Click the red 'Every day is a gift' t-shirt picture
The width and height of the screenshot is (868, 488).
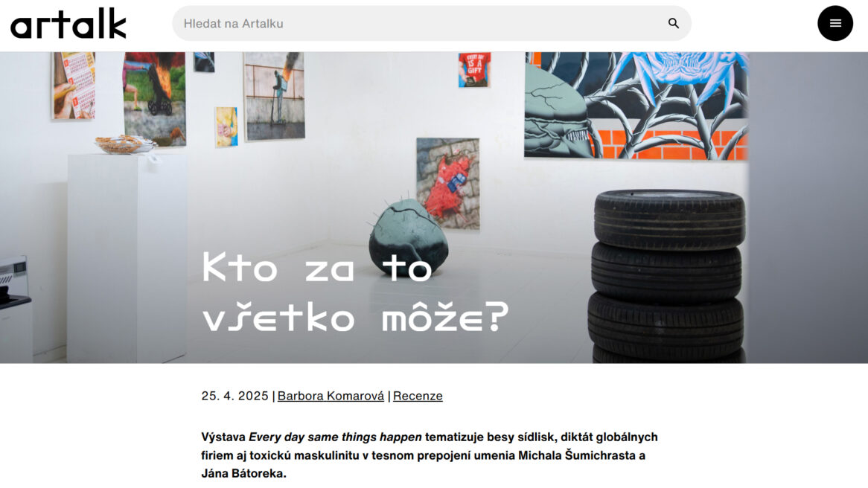coord(474,70)
